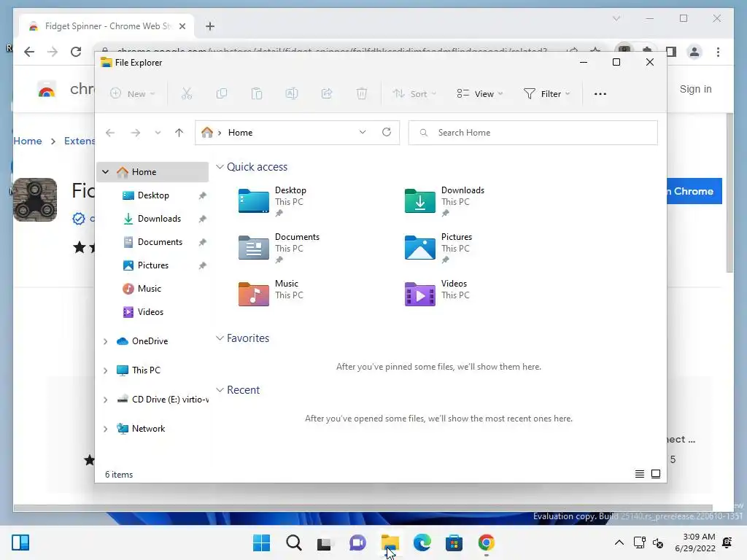Viewport: 747px width, 560px height.
Task: Open Microsoft Edge from taskbar
Action: pyautogui.click(x=422, y=542)
